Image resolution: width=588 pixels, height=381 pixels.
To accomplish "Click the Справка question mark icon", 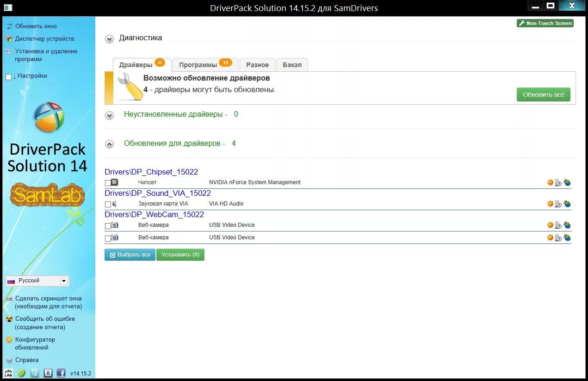I will [x=9, y=360].
